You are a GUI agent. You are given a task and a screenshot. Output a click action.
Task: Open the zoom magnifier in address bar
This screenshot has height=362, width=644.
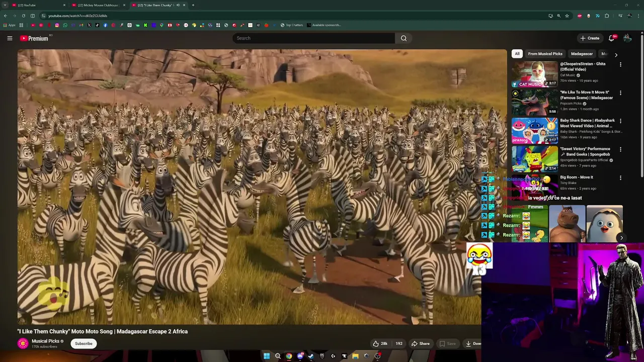tap(559, 16)
